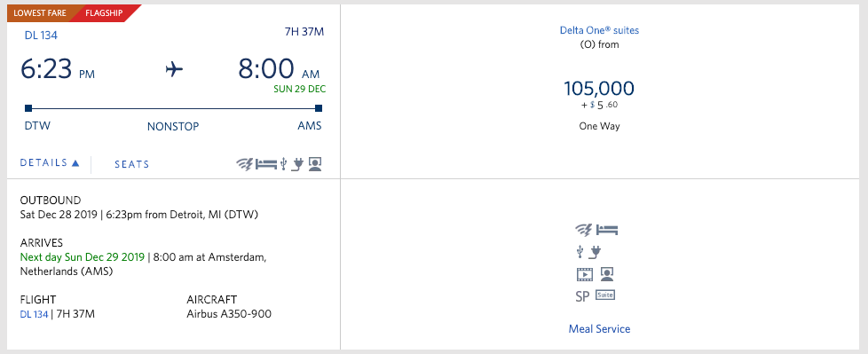This screenshot has width=868, height=354.
Task: Click the USB icon above Meal Service
Action: coord(580,252)
